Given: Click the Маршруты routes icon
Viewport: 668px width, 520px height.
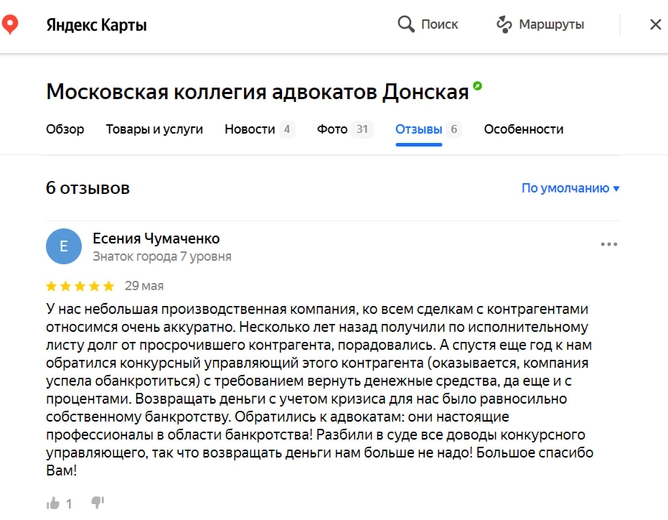Looking at the screenshot, I should (x=504, y=24).
